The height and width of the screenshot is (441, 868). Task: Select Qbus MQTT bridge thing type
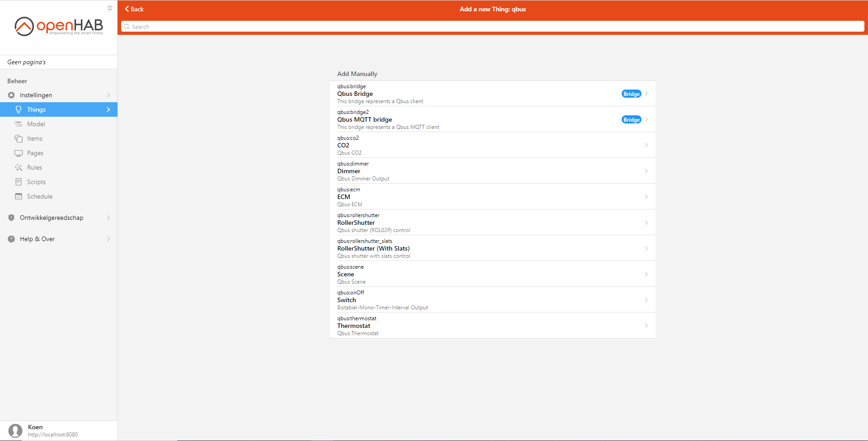pos(493,119)
